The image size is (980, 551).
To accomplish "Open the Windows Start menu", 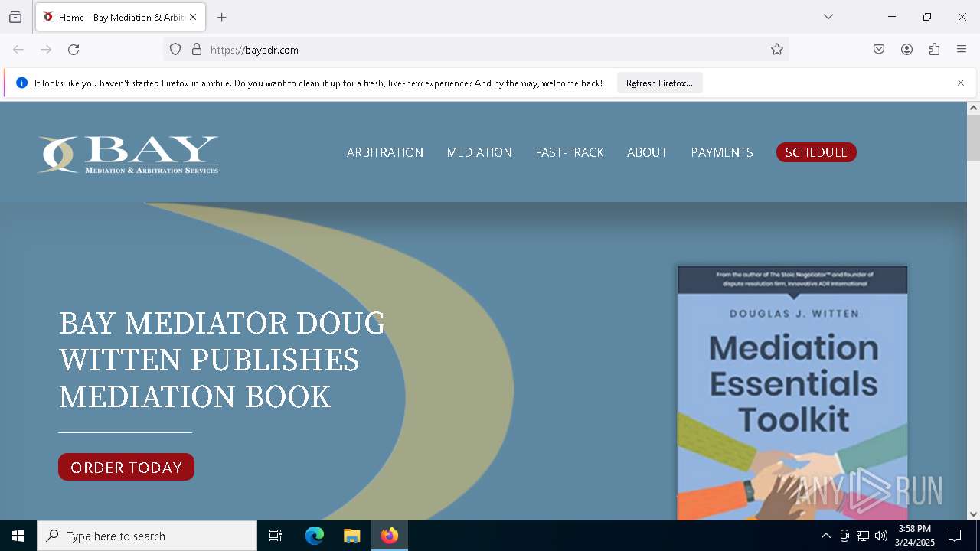I will pos(18,536).
